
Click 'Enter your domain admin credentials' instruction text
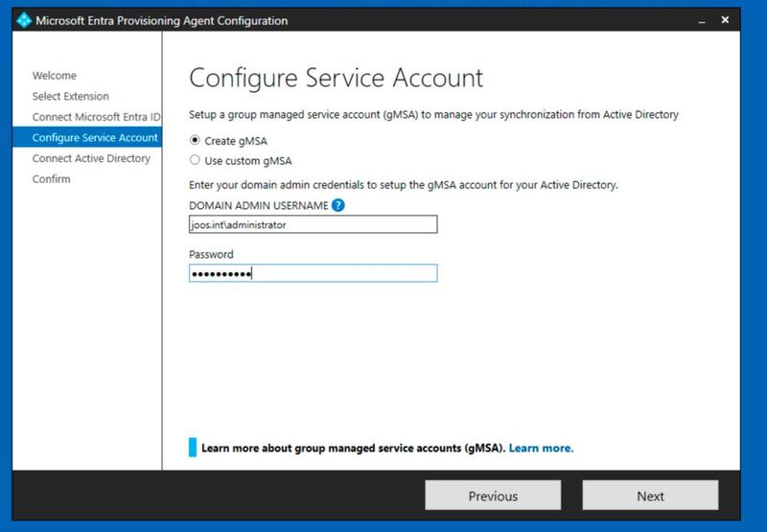coord(404,185)
